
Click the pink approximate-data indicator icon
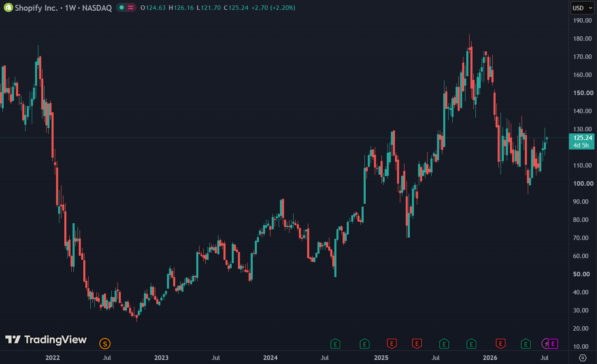click(131, 7)
